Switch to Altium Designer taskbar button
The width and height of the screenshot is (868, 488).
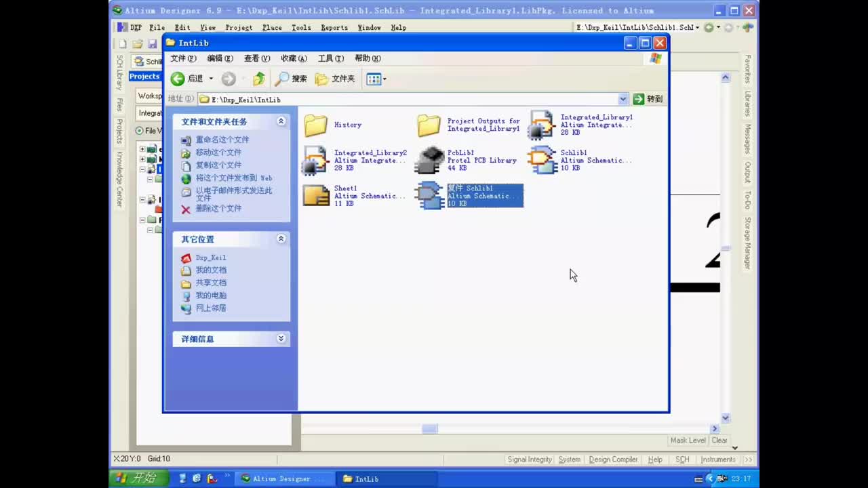[285, 479]
